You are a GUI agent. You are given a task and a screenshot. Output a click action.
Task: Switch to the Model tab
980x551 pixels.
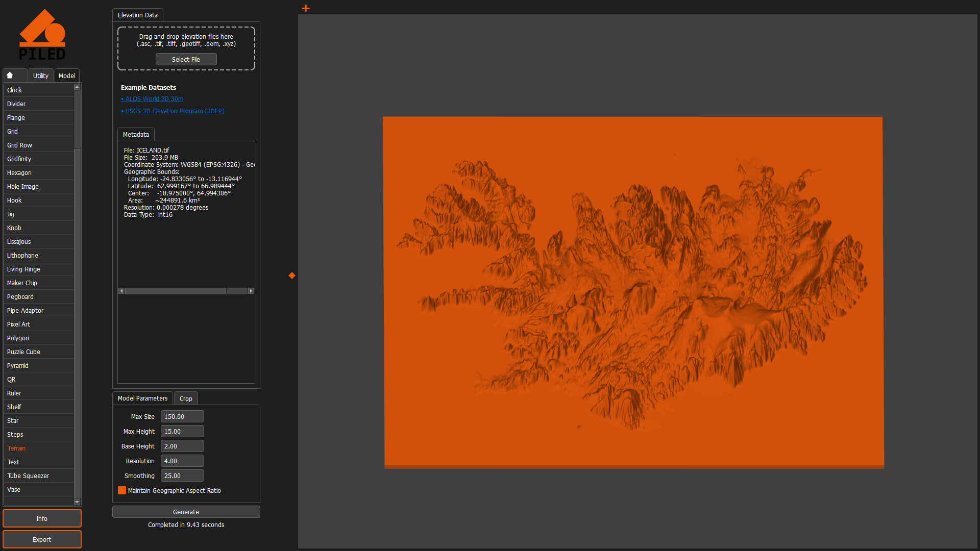click(x=67, y=75)
